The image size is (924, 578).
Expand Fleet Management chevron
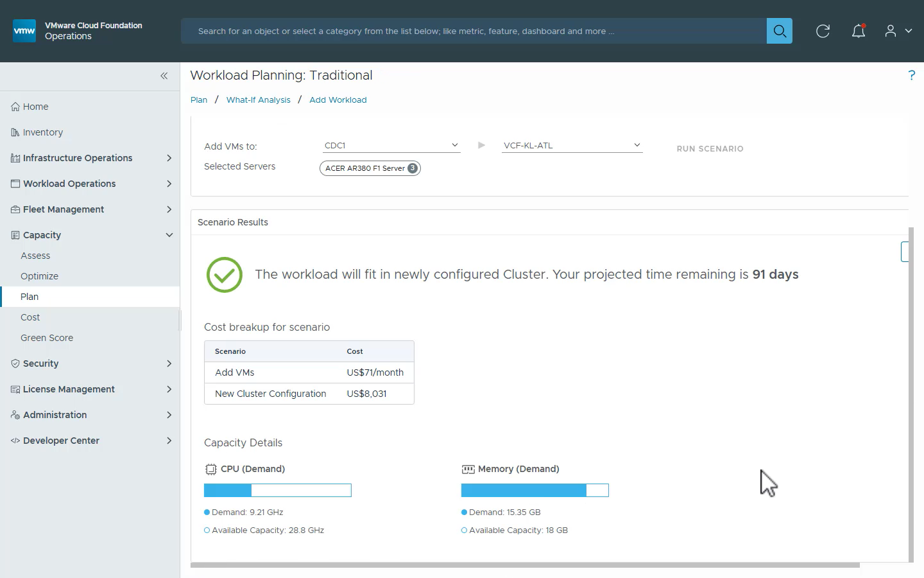tap(169, 209)
